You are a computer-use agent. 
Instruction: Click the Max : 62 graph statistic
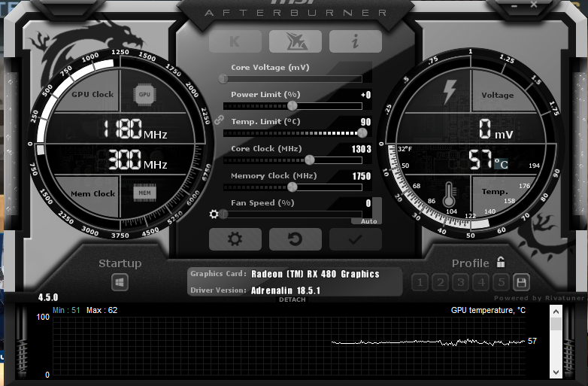102,310
